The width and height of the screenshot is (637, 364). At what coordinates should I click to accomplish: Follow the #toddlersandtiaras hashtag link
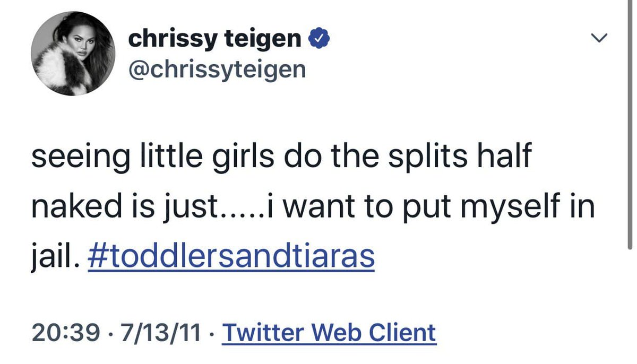coord(231,257)
